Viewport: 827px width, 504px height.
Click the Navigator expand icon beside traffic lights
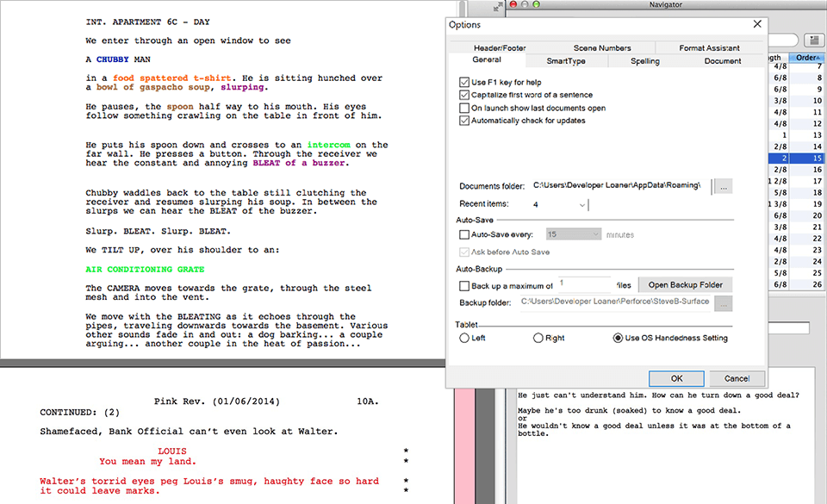point(496,7)
